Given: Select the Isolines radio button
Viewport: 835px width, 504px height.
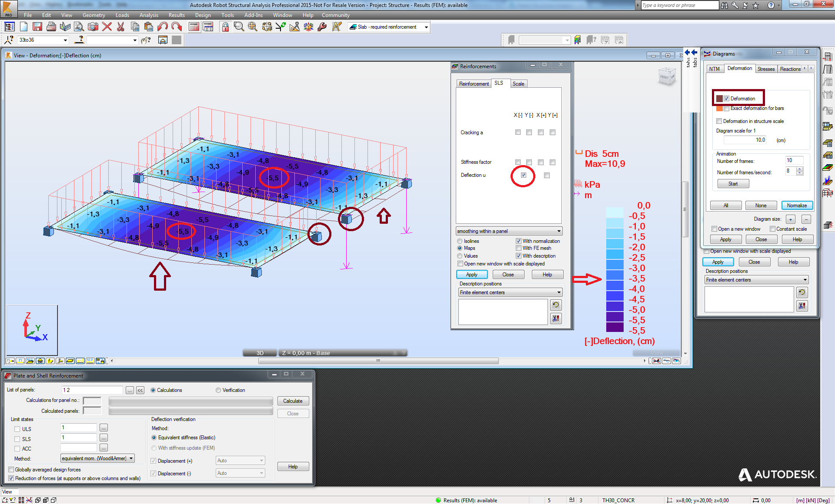Looking at the screenshot, I should coord(460,241).
